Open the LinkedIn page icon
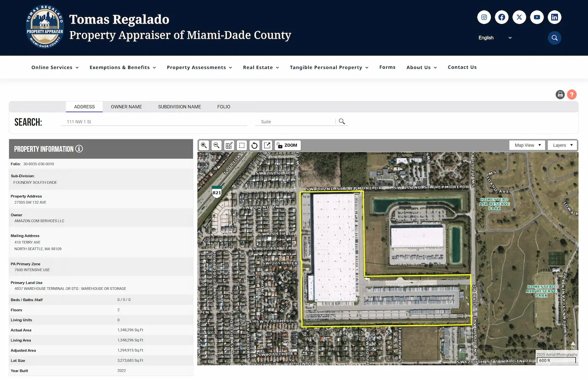Screen dimensions: 588x380 coord(555,17)
